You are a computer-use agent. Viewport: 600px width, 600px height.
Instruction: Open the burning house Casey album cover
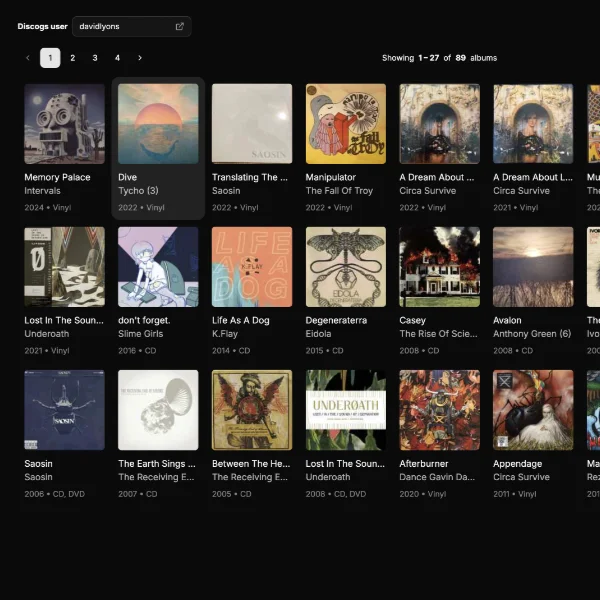[x=439, y=267]
